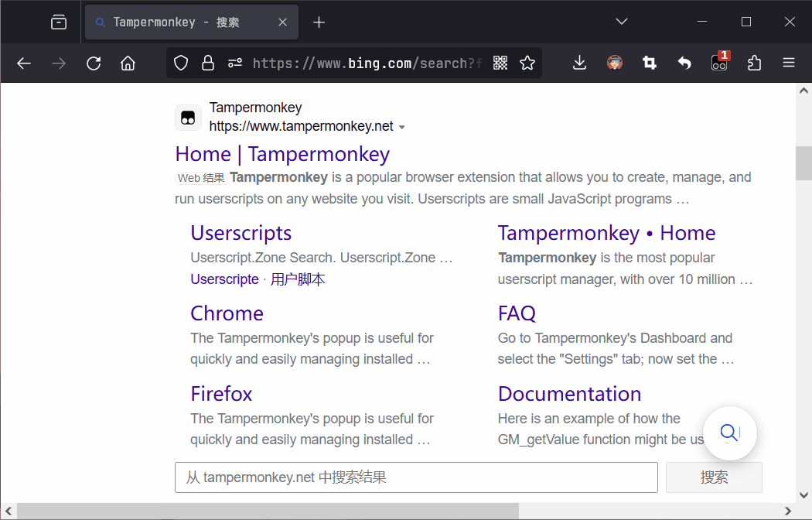Open the site permissions icon in address bar
The image size is (812, 520).
point(235,63)
